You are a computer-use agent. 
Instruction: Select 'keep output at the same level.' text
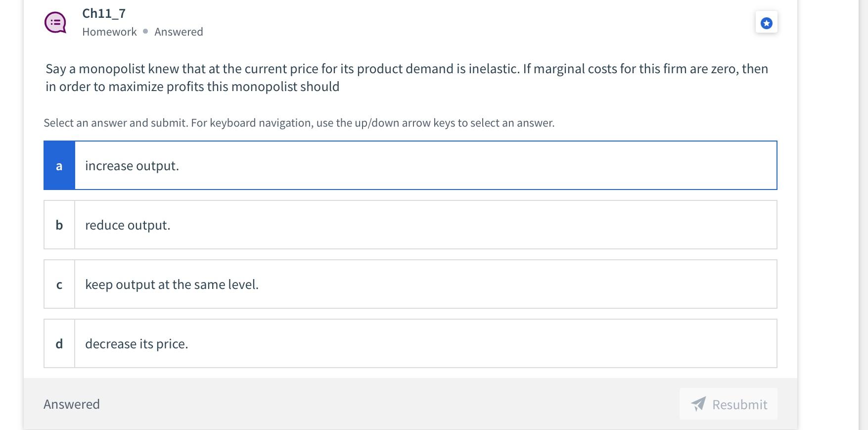pos(172,284)
